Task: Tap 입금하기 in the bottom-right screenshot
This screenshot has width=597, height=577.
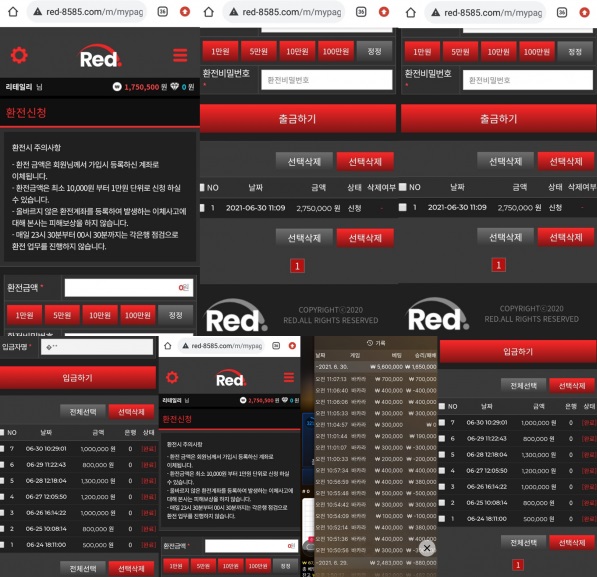Action: 518,351
